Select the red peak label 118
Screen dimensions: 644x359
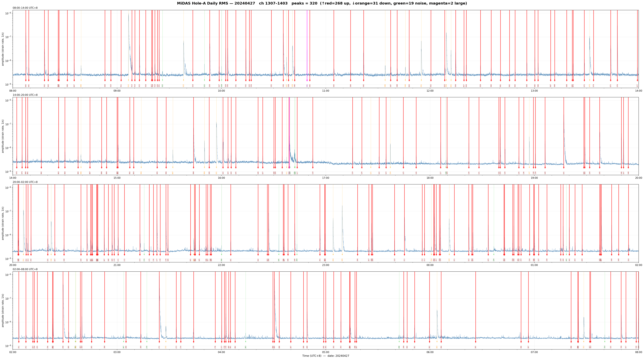tap(313, 173)
